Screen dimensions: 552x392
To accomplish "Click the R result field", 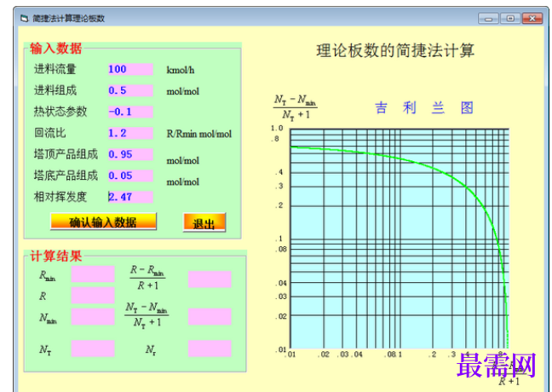I will pos(93,296).
